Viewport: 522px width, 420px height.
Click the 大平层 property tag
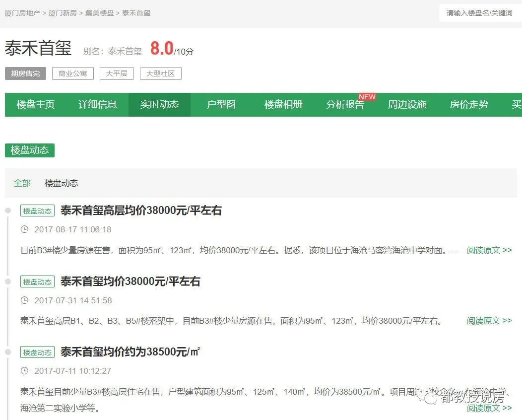[x=117, y=73]
